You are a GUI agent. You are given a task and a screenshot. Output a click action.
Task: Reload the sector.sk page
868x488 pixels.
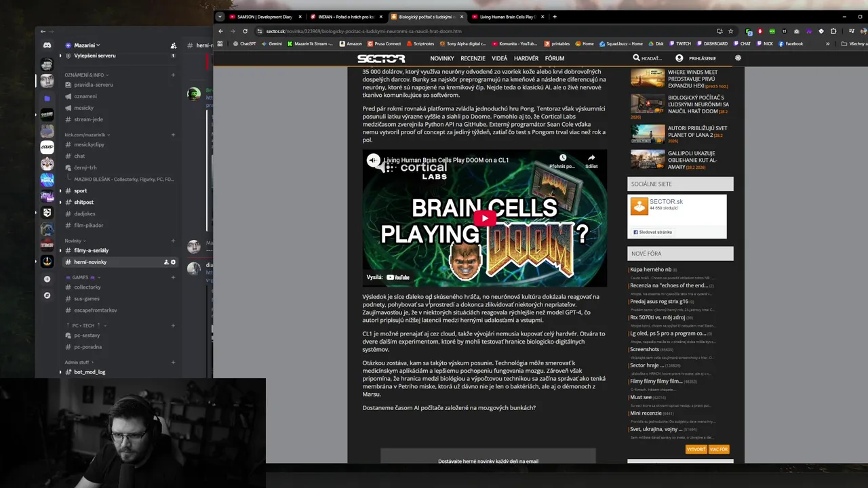(245, 31)
